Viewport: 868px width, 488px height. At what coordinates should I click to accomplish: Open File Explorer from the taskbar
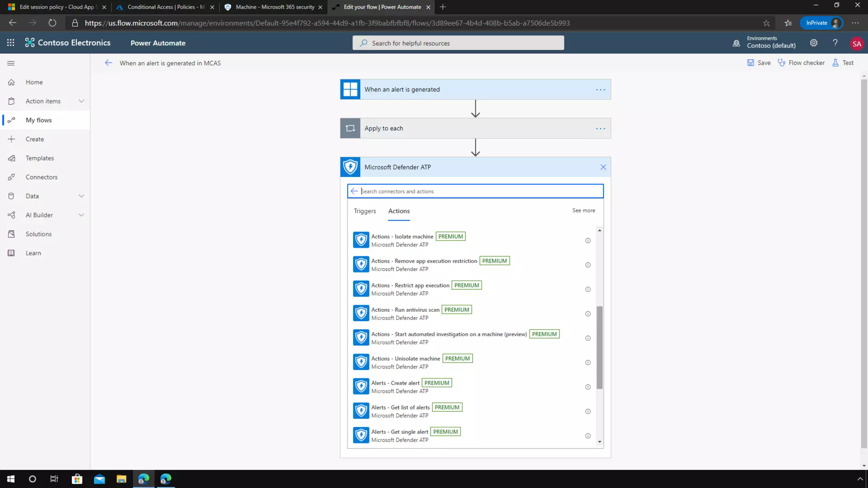click(x=121, y=479)
